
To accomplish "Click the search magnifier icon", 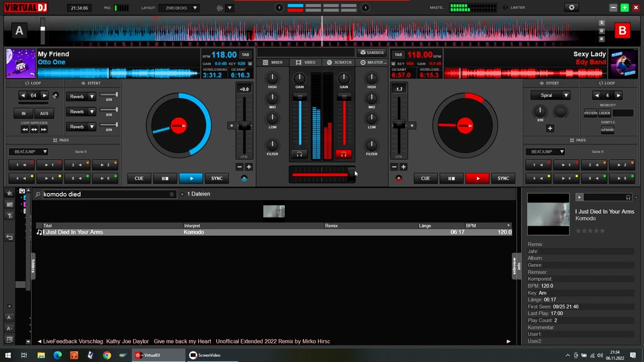I will 38,194.
